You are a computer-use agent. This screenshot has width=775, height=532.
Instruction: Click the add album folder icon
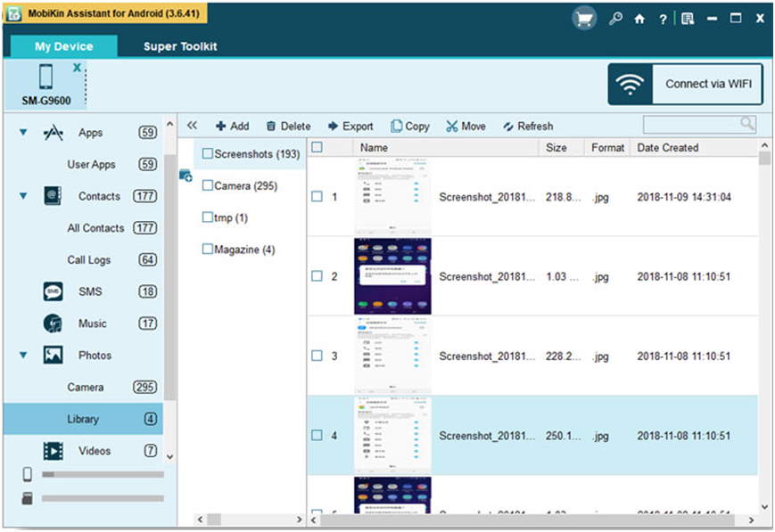click(x=186, y=176)
